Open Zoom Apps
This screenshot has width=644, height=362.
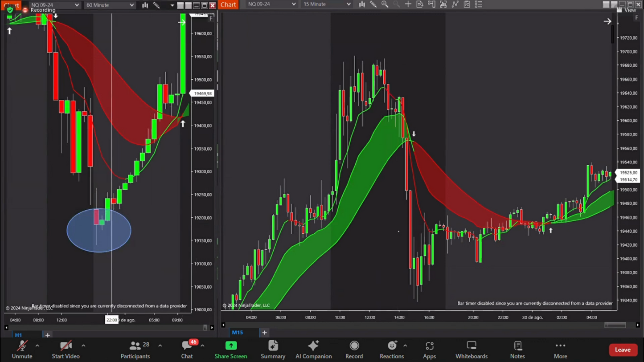pos(429,350)
